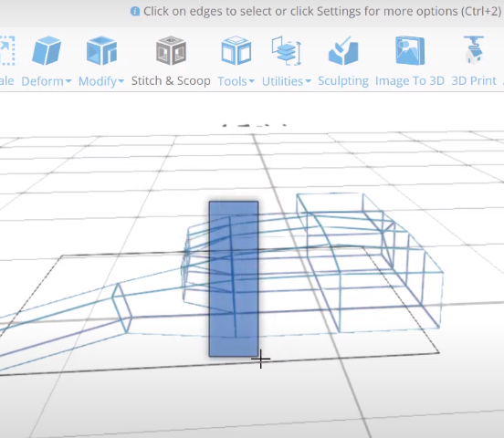The height and width of the screenshot is (438, 504).
Task: Click the 3D Print icon
Action: (x=474, y=50)
